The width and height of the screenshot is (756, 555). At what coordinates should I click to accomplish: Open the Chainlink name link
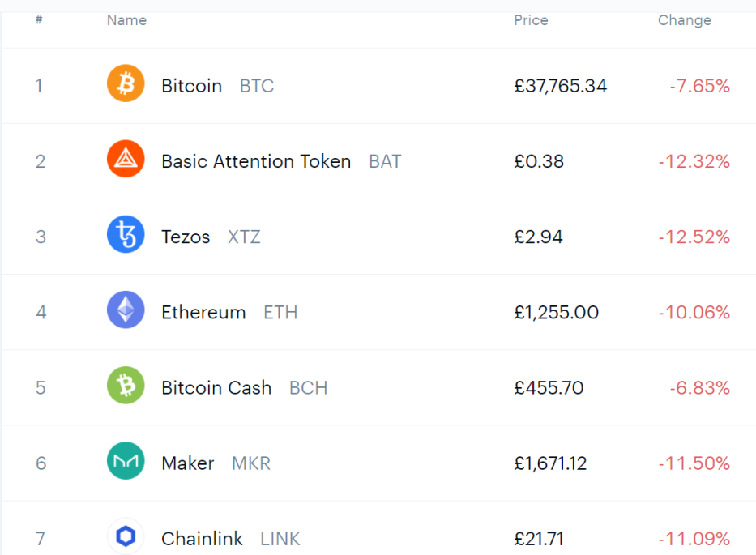click(x=202, y=539)
